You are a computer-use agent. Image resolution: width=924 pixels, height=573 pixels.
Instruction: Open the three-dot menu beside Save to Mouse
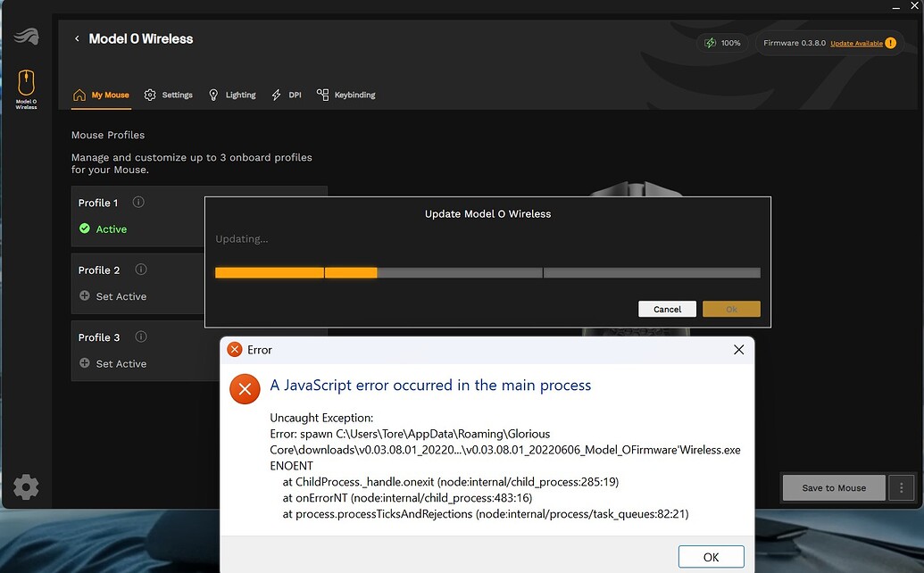[903, 488]
